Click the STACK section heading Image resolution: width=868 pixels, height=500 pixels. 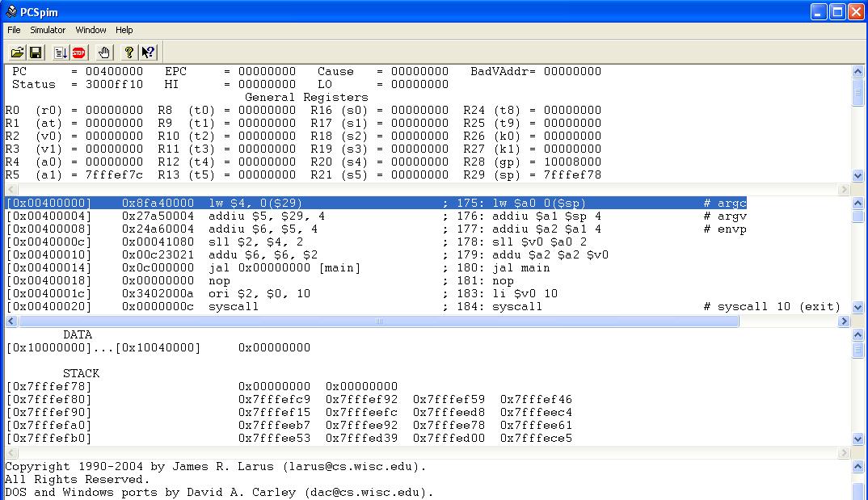coord(81,373)
